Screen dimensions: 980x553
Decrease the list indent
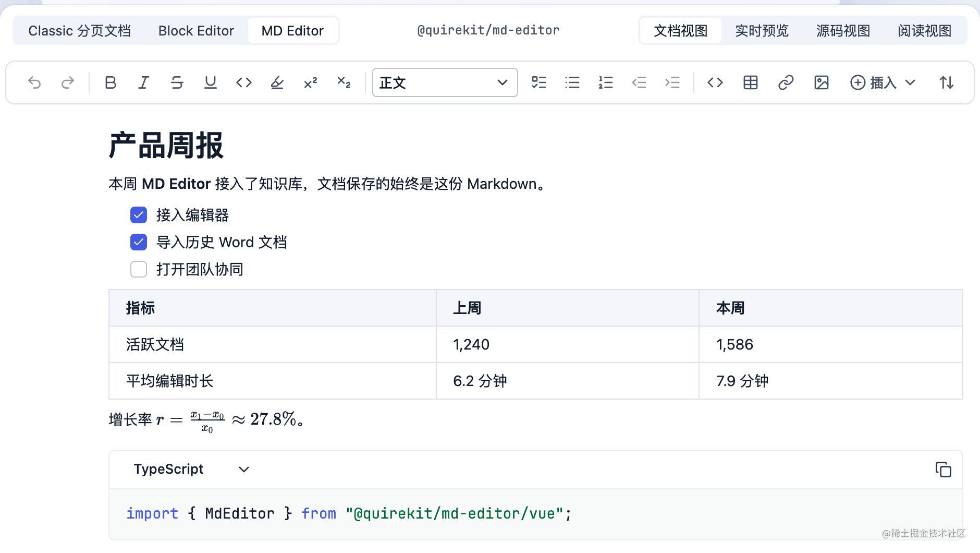tap(639, 82)
